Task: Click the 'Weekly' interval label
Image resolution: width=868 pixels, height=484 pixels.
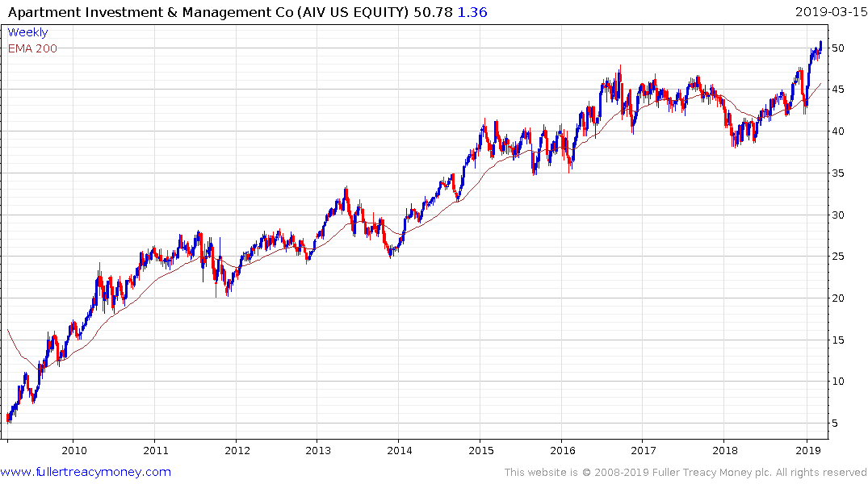Action: pos(27,32)
